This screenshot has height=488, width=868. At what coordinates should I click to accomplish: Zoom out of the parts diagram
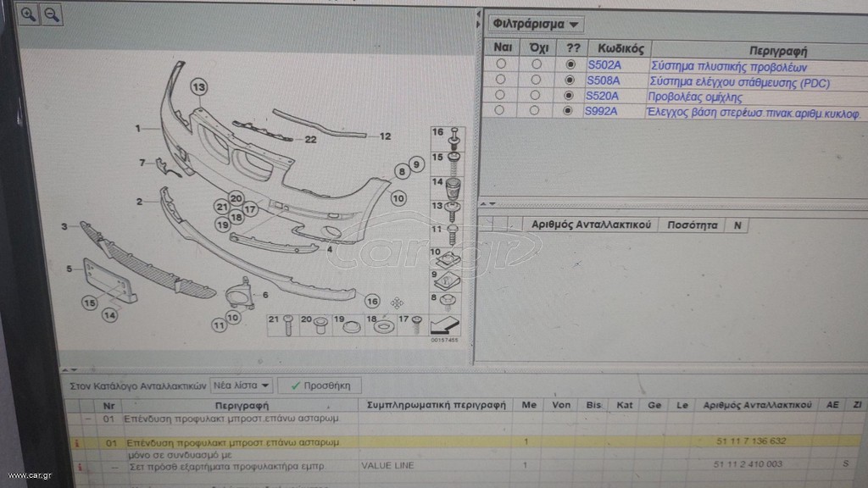point(52,14)
